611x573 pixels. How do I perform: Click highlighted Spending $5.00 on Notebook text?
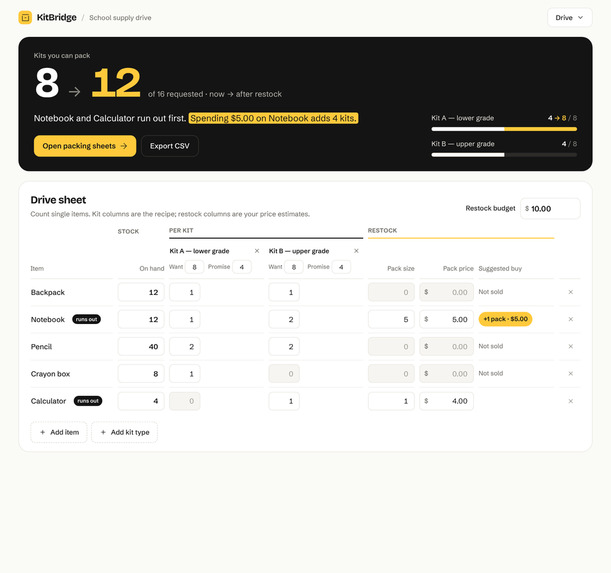[273, 118]
